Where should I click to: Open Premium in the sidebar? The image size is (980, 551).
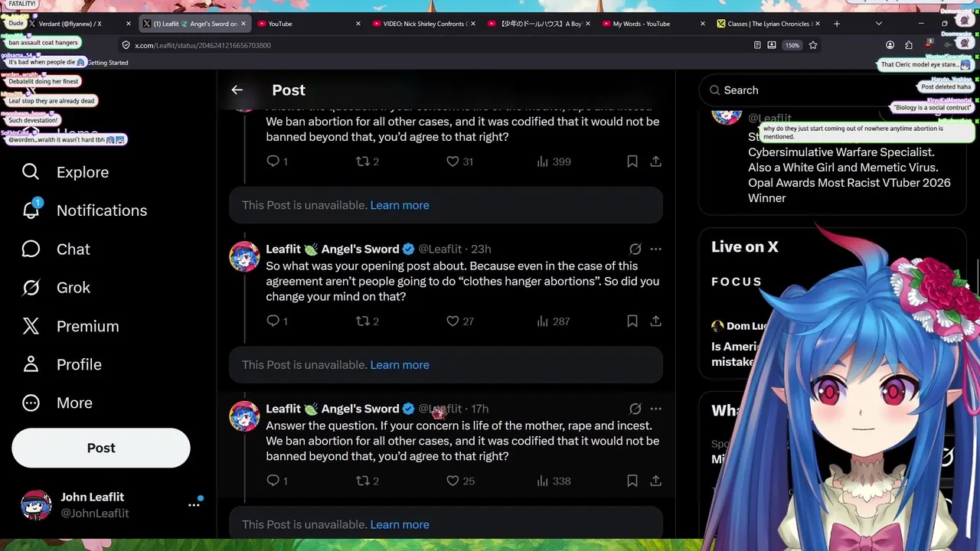pos(70,326)
